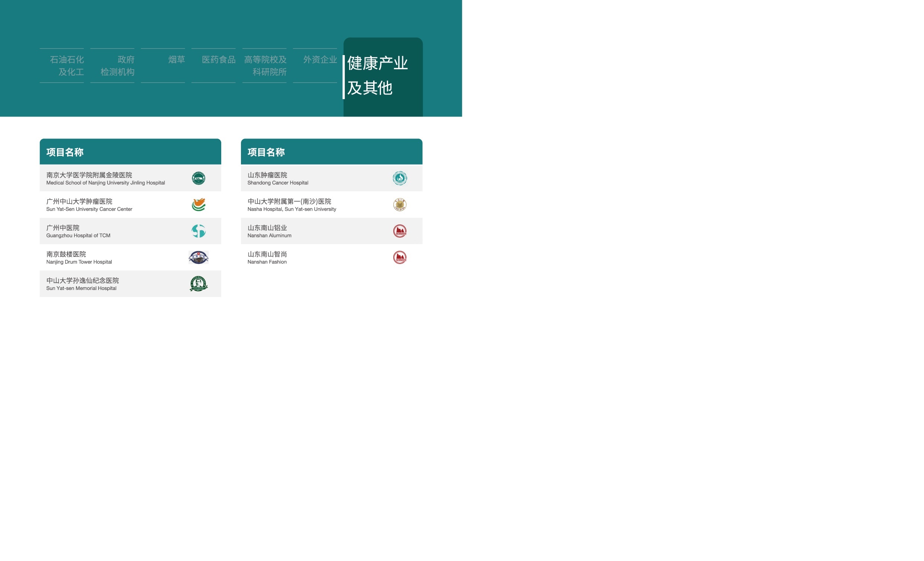Screen dimensions: 924x561
Task: Click the text Nasha Hospital, Sun Yat-sen University
Action: 292,209
